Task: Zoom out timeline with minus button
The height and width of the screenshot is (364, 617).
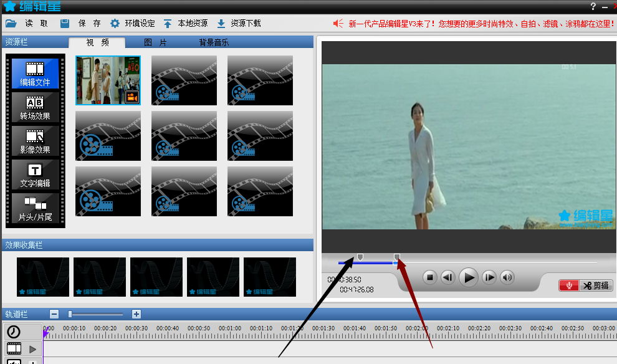Action: (x=54, y=314)
